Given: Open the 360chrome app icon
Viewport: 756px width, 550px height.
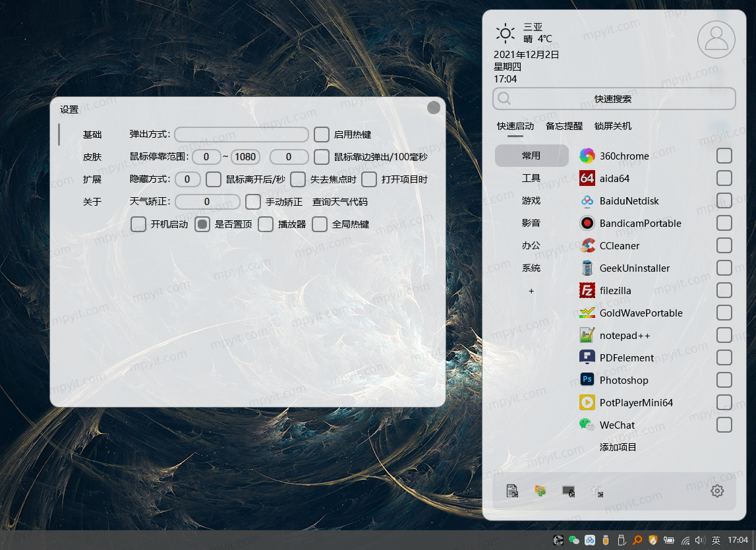Looking at the screenshot, I should [x=587, y=156].
